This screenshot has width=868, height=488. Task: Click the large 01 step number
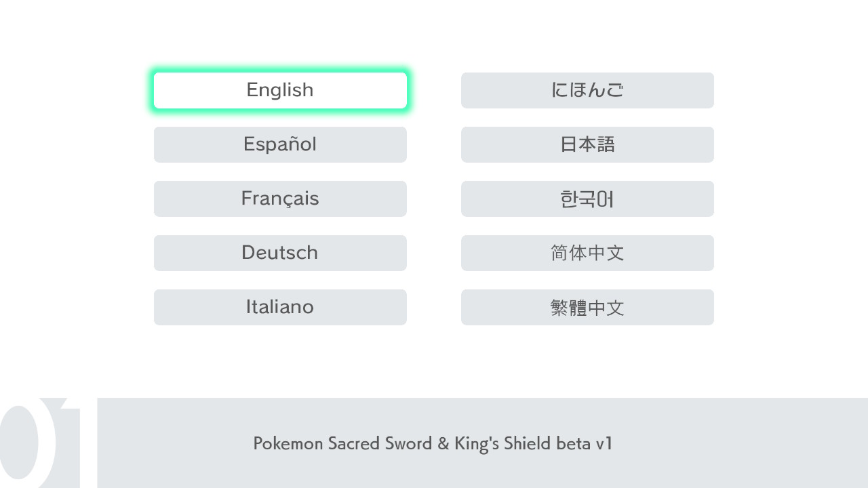[x=41, y=443]
